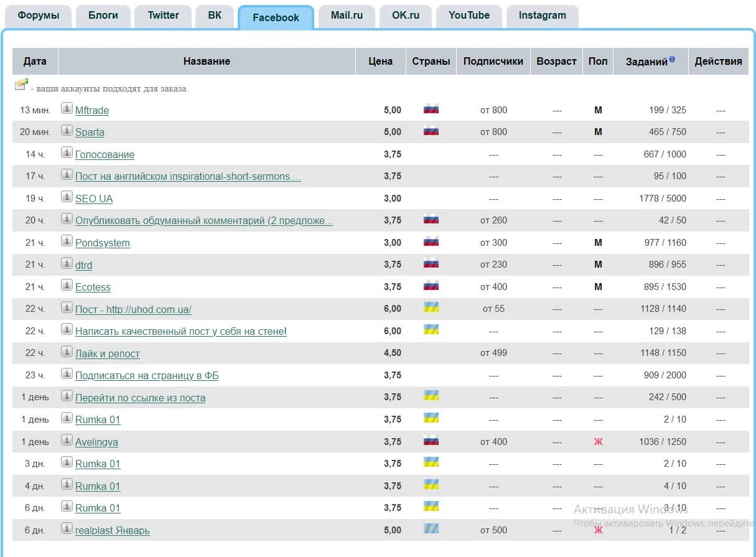The width and height of the screenshot is (756, 557).
Task: Switch to the Mail.ru tab
Action: [x=347, y=16]
